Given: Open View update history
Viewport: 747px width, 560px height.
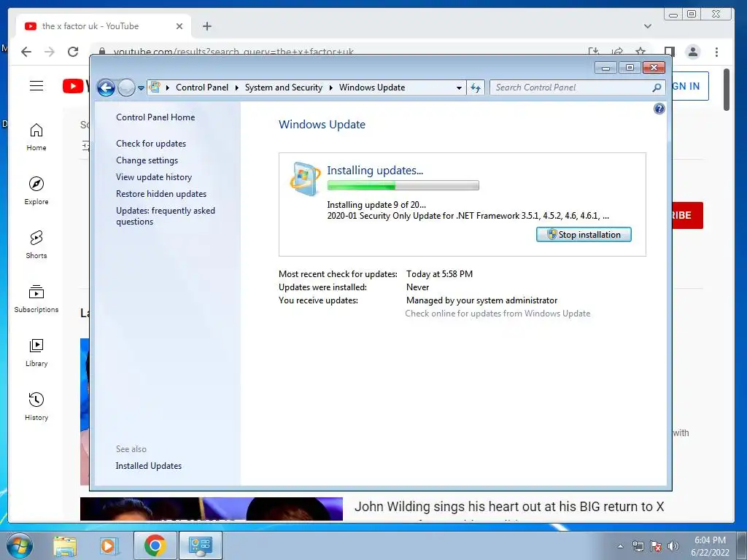Looking at the screenshot, I should 154,177.
